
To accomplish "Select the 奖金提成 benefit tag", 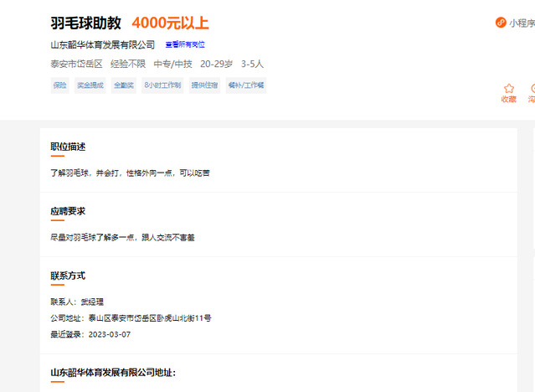I will 90,85.
